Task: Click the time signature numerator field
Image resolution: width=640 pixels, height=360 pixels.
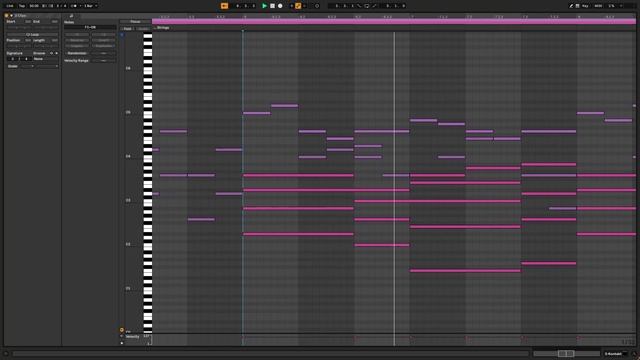Action: coord(58,6)
